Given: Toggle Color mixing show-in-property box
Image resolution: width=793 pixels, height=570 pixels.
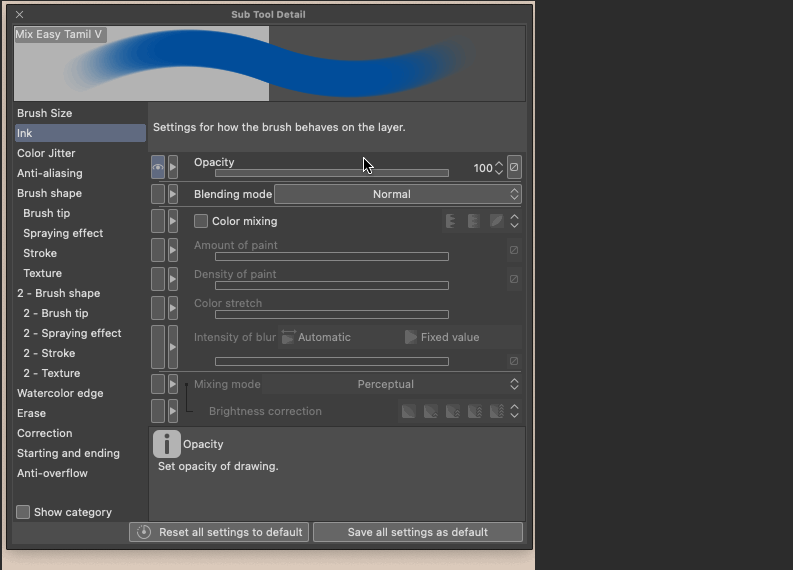Looking at the screenshot, I should (x=158, y=221).
